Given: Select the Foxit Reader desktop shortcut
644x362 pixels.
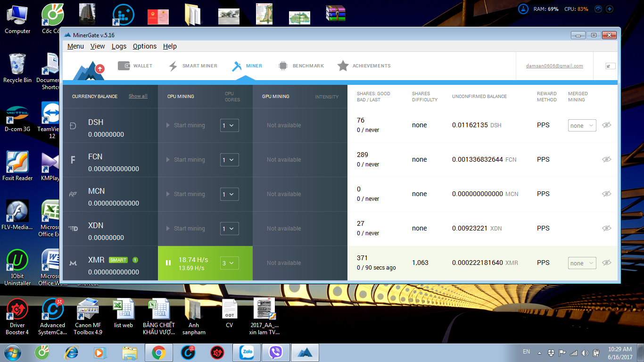Looking at the screenshot, I should pos(17,166).
